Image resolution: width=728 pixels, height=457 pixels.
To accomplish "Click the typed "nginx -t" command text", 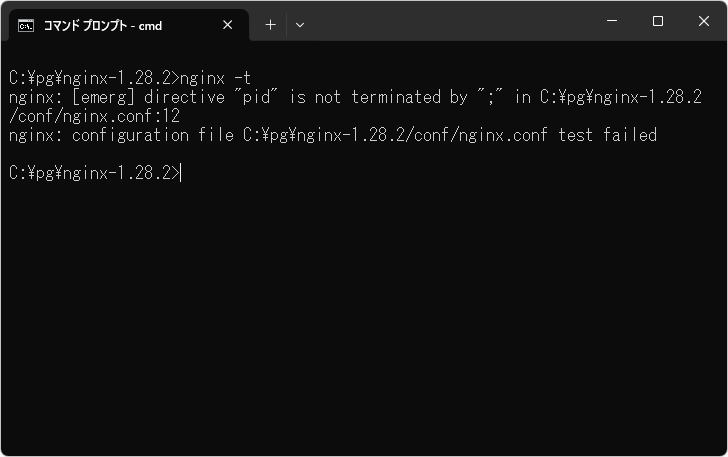I will (214, 78).
